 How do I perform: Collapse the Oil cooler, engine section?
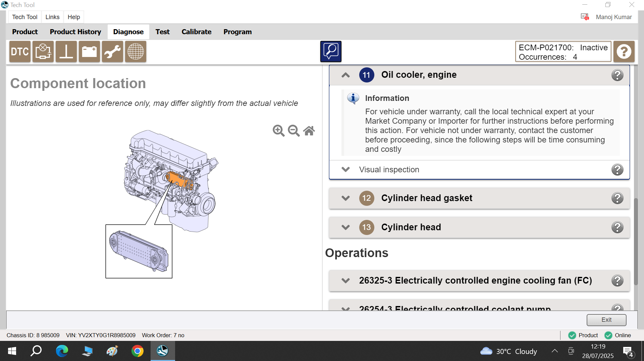(345, 75)
